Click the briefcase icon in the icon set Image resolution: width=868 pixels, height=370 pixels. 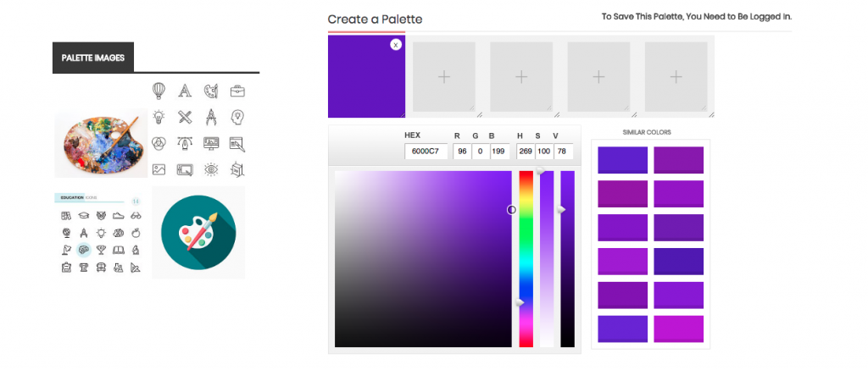(237, 91)
